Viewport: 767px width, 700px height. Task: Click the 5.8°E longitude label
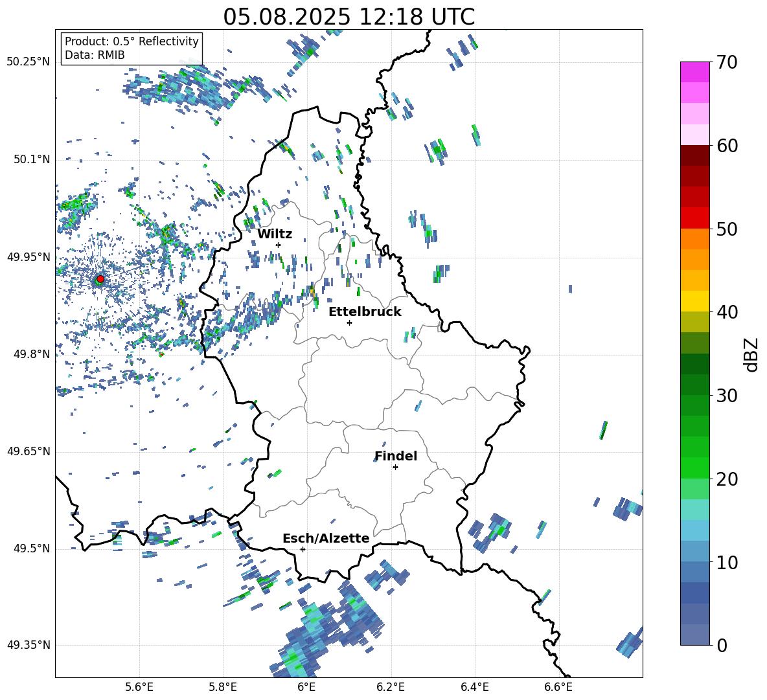tap(223, 688)
